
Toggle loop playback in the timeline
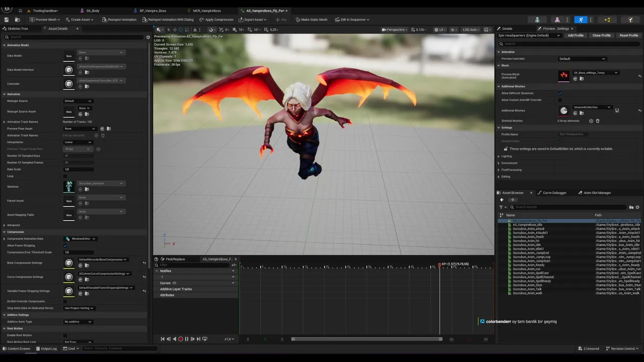[205, 339]
